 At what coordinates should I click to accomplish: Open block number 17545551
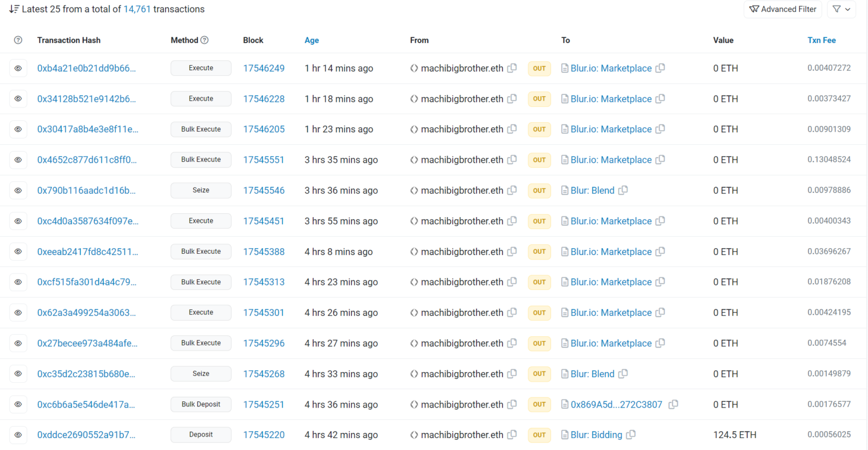[263, 160]
